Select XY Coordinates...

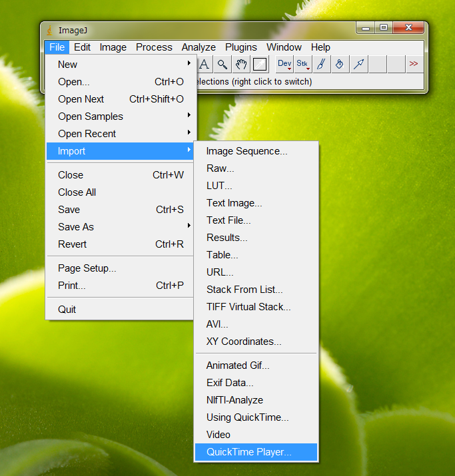click(256, 342)
